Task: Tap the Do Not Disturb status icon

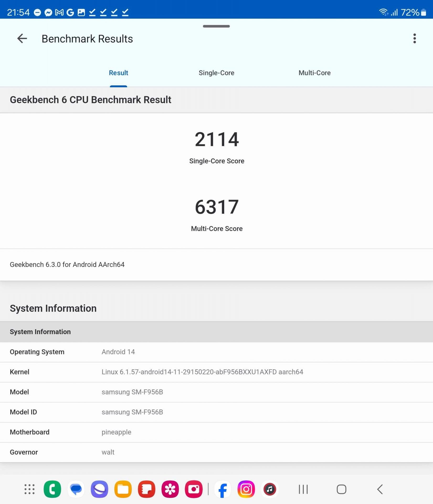Action: pyautogui.click(x=38, y=12)
